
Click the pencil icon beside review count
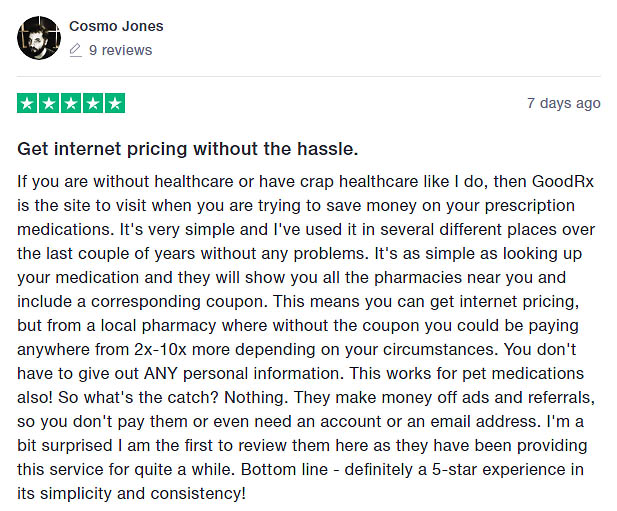click(x=76, y=50)
